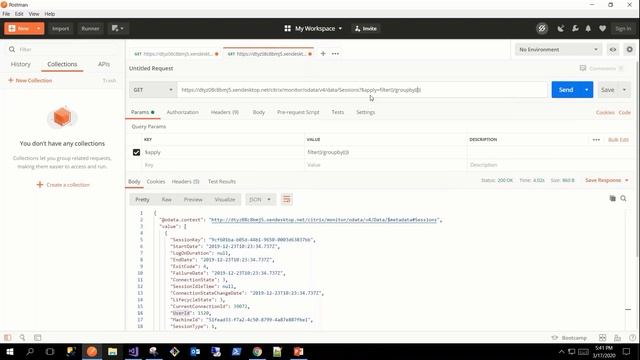Open the No Environment dropdown

[x=558, y=49]
